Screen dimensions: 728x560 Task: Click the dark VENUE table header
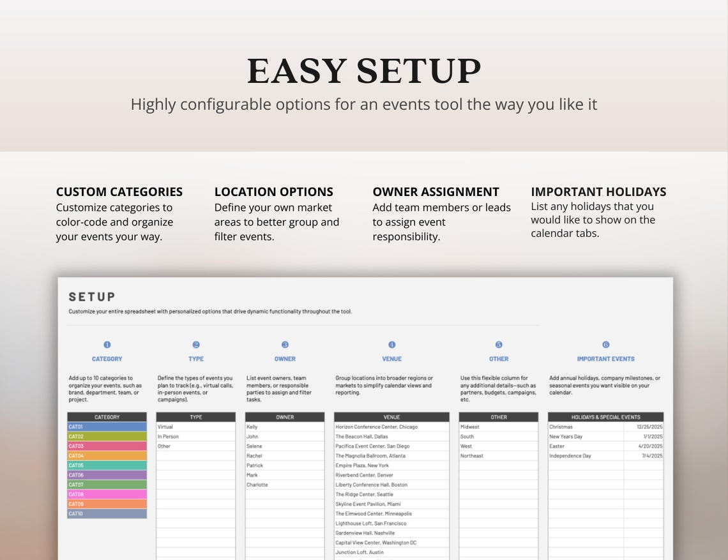point(392,417)
